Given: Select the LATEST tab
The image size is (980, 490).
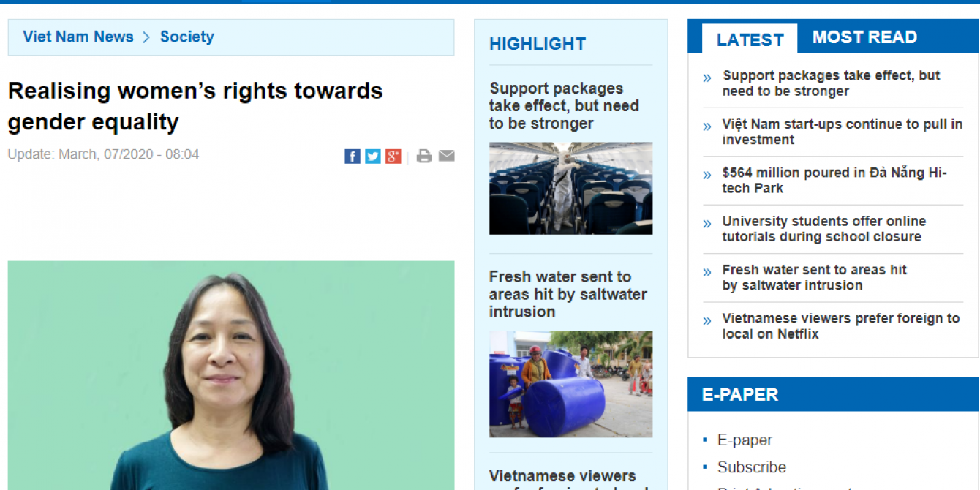Looking at the screenshot, I should click(x=750, y=39).
